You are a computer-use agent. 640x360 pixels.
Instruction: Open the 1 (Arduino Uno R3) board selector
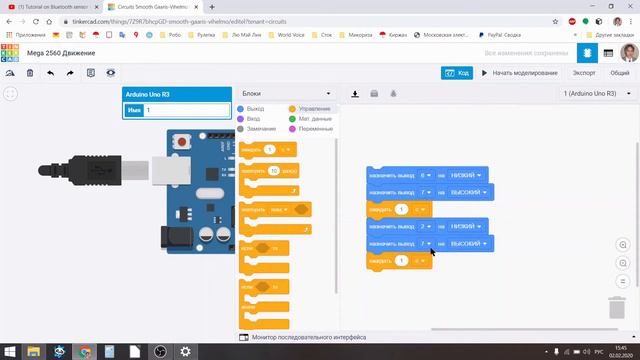[597, 94]
